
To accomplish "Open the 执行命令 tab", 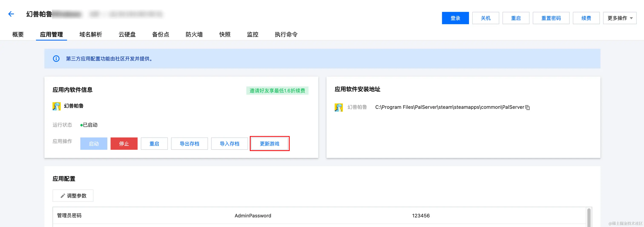I will [286, 34].
